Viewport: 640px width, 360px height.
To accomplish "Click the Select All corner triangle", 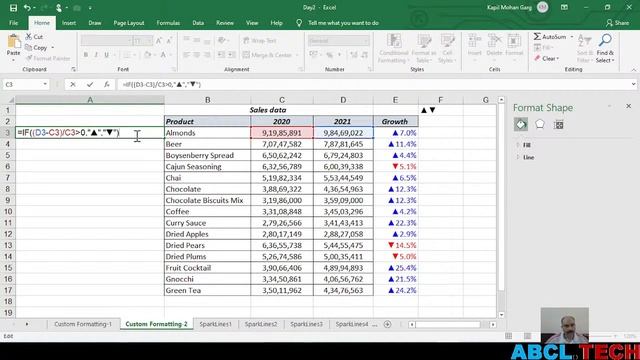I will [11, 100].
